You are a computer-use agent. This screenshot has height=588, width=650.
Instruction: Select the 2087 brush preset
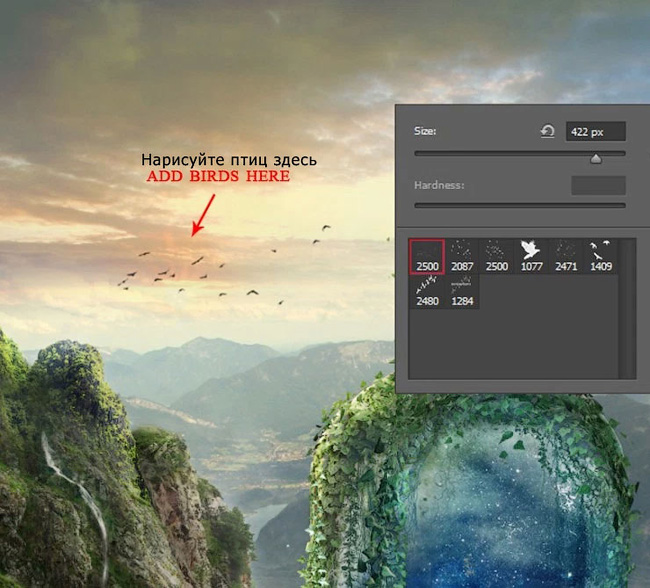[x=462, y=256]
